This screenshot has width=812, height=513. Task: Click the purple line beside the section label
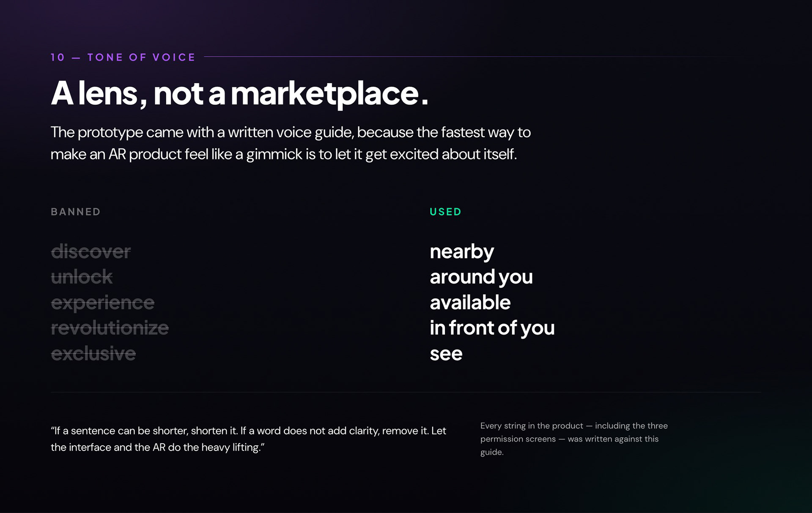coord(474,57)
